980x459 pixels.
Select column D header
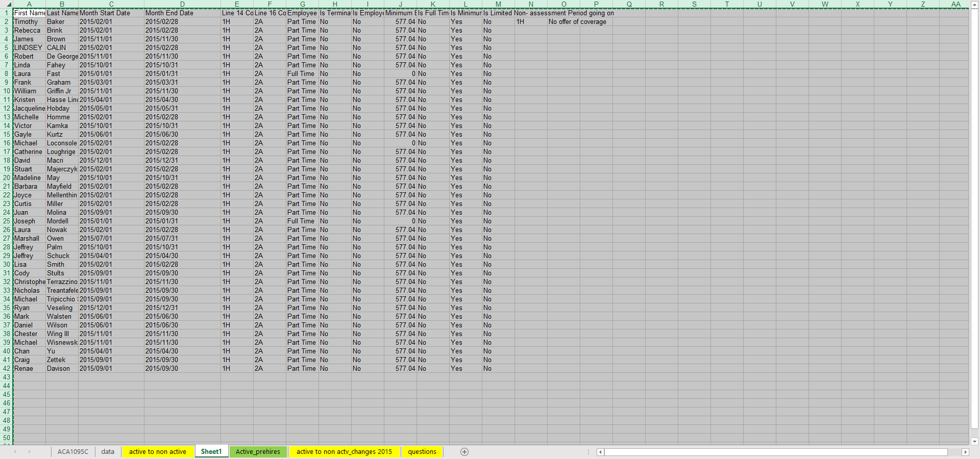coord(182,4)
